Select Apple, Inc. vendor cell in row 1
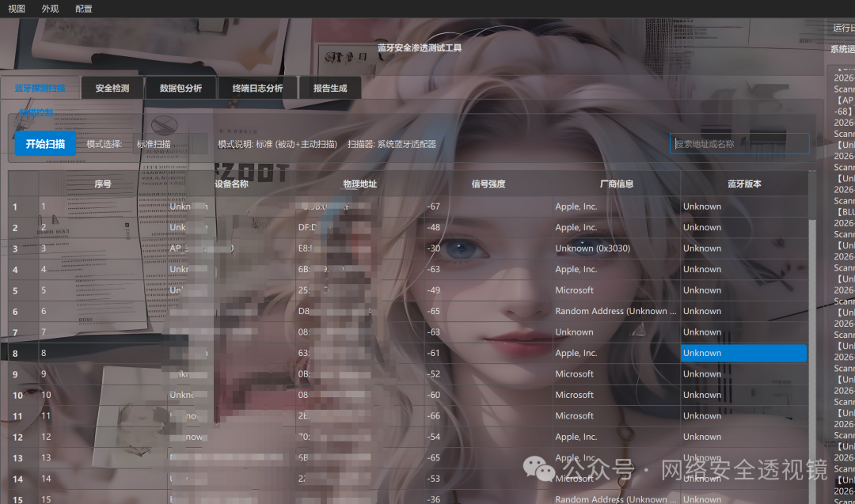The height and width of the screenshot is (504, 855). (x=616, y=207)
